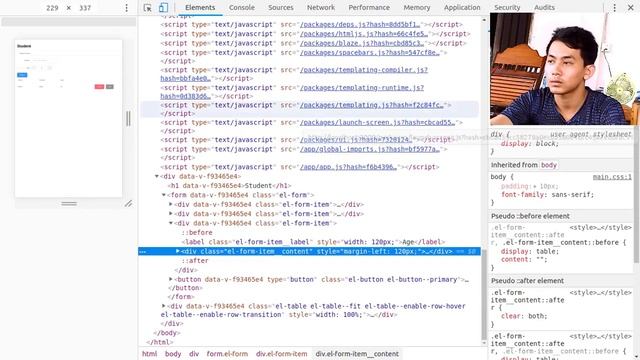
Task: Toggle the device toolbar icon
Action: click(x=163, y=8)
